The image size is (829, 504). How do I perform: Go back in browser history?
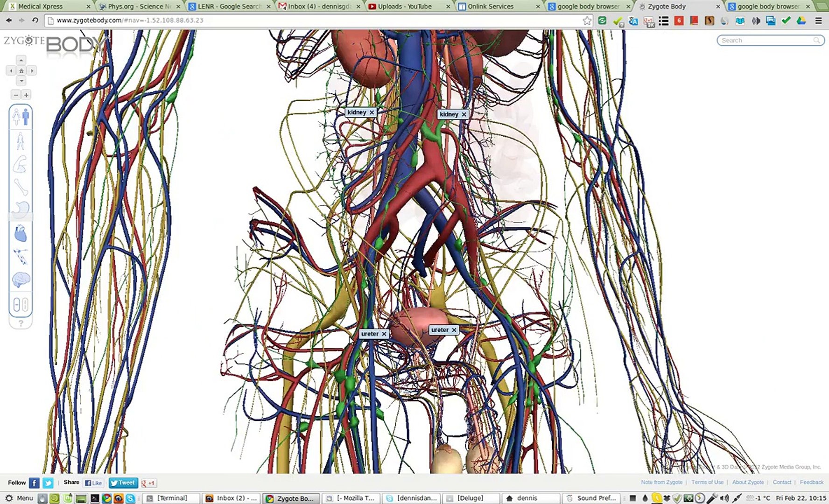[9, 21]
